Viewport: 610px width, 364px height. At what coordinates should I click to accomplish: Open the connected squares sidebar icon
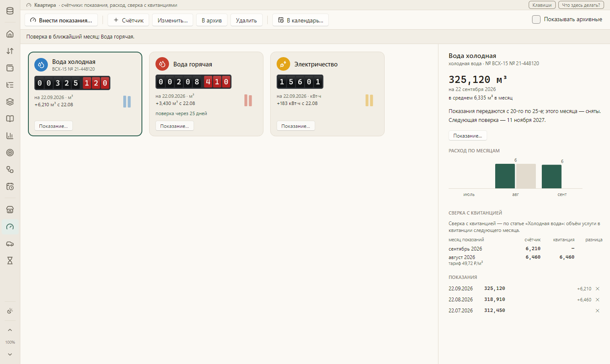click(10, 169)
